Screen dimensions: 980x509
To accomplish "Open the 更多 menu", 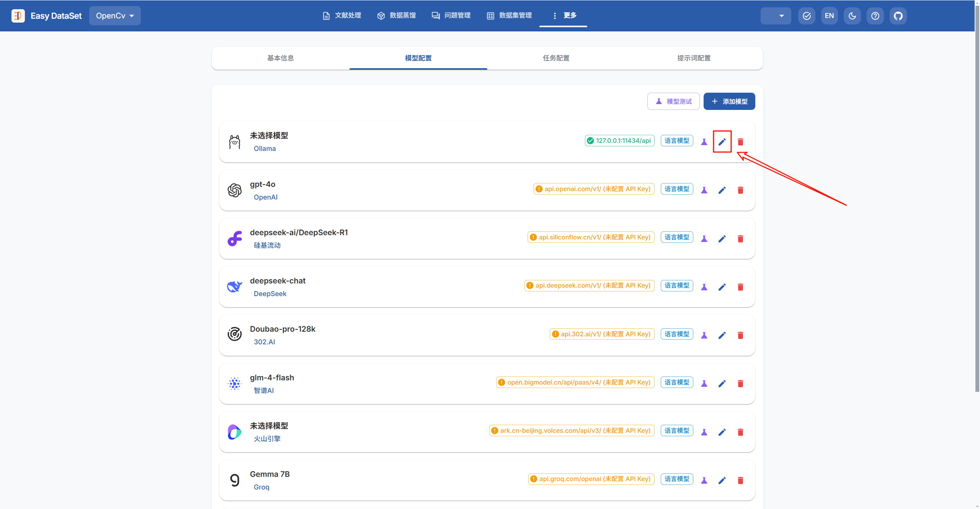I will click(x=563, y=15).
